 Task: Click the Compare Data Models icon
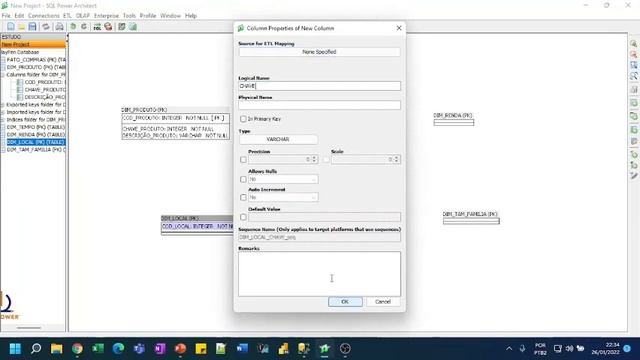[108, 27]
